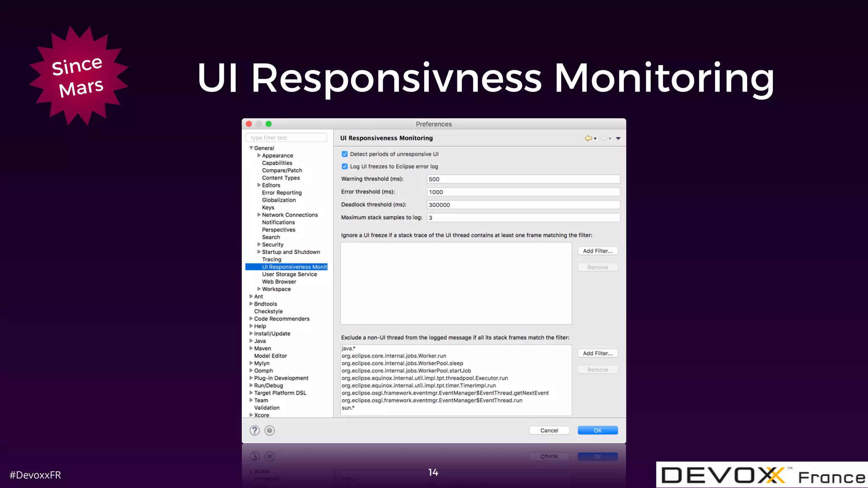This screenshot has width=868, height=488.
Task: Expand the Run/Debug node
Action: click(x=251, y=385)
